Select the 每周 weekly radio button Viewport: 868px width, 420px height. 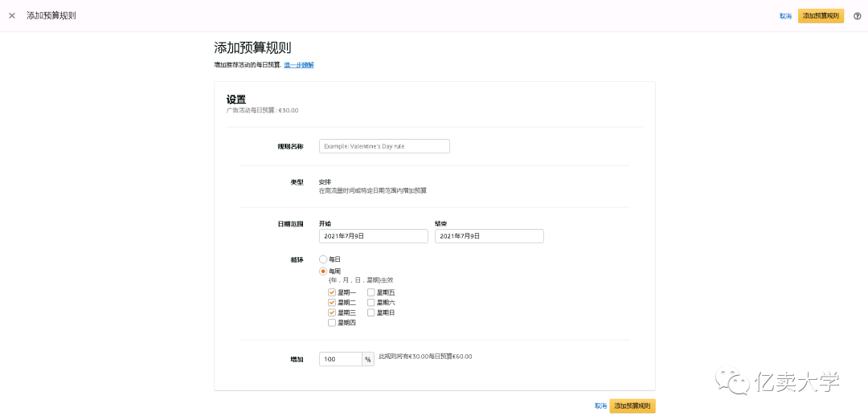pyautogui.click(x=323, y=271)
